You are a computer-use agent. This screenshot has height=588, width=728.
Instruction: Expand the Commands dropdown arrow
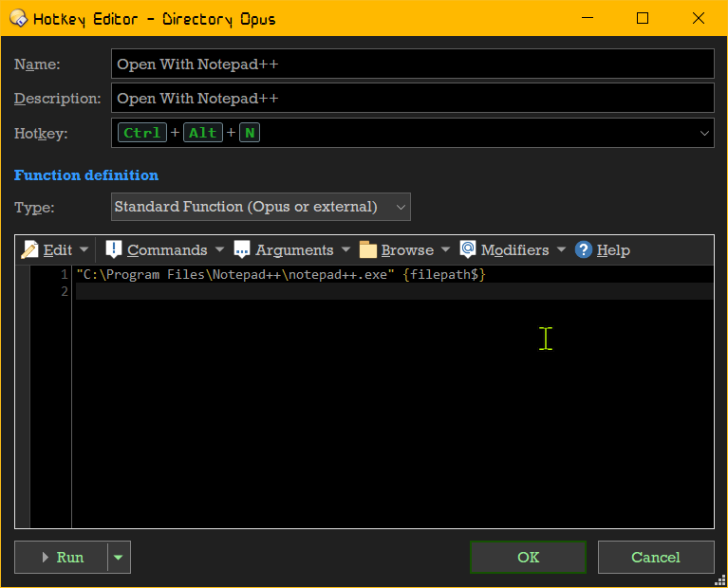click(219, 249)
